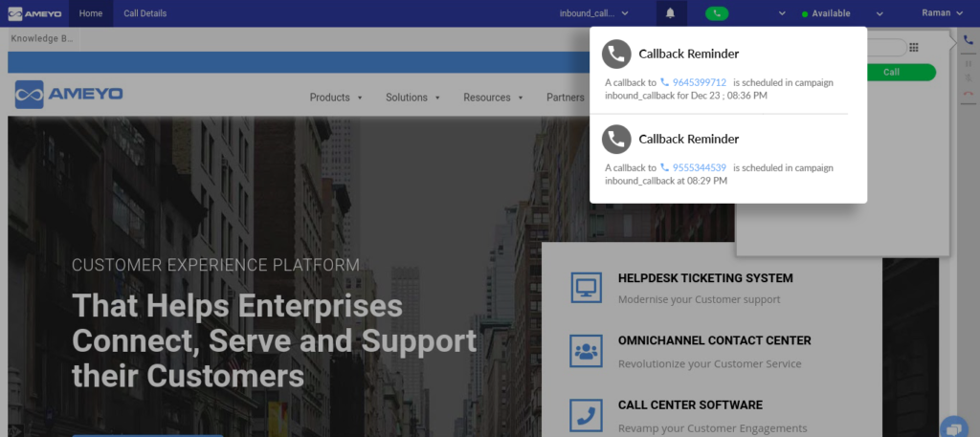Click the Ameyo logo in top bar
Screen dimensions: 980x437
34,13
